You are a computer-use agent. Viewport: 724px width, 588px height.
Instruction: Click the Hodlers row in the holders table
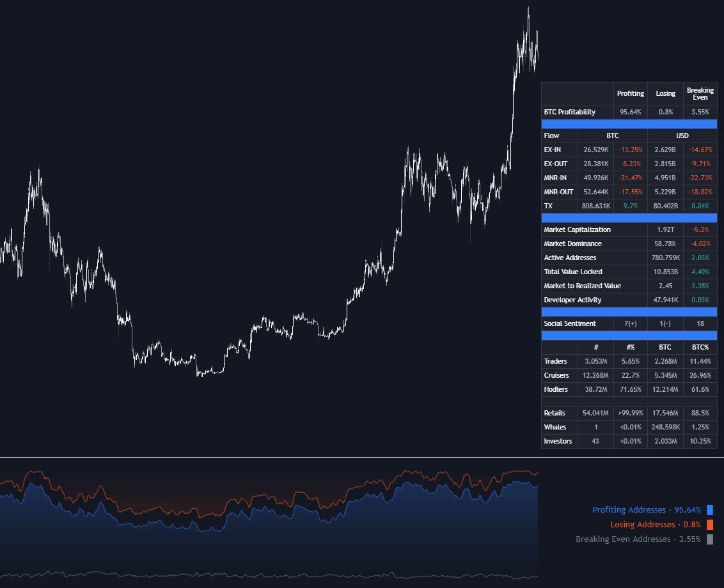556,389
